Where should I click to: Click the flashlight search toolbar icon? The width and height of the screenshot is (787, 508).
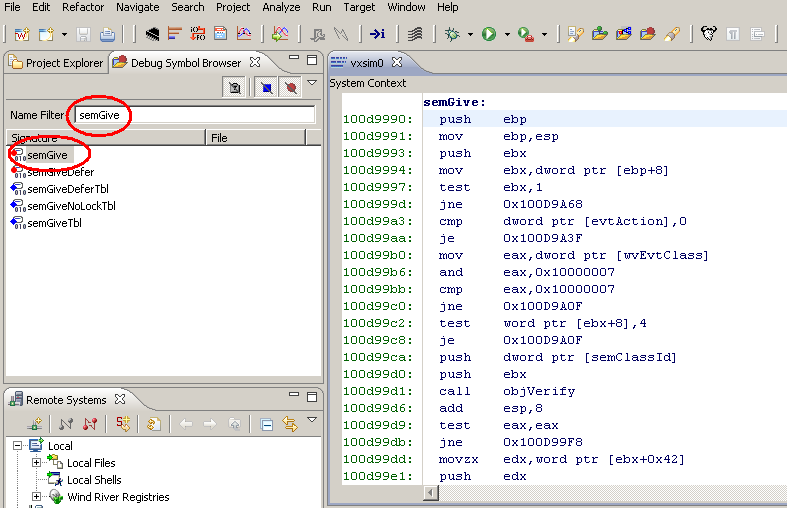(x=672, y=34)
